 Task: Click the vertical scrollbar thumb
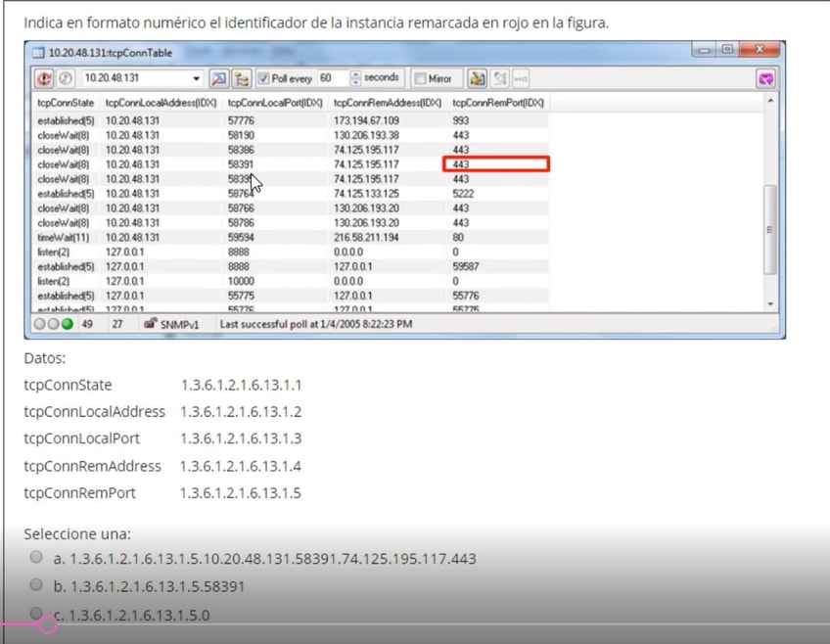(770, 230)
